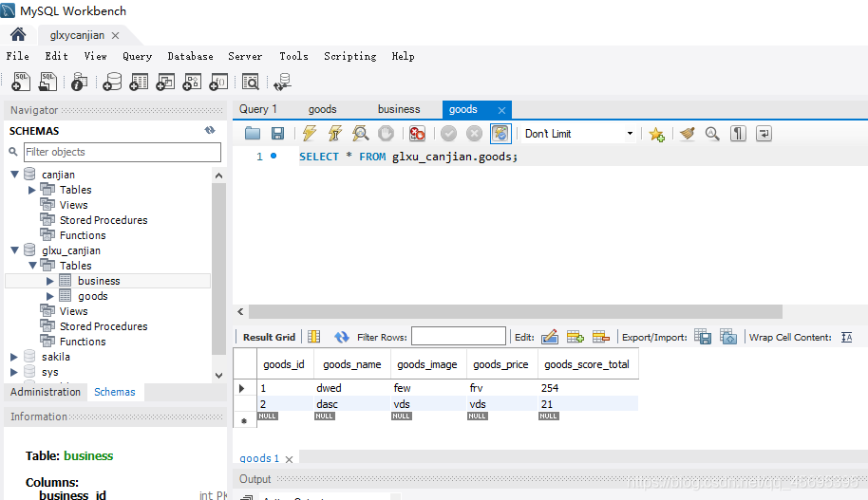Edit current row pencil icon
Viewport: 868px width, 500px height.
pos(550,337)
